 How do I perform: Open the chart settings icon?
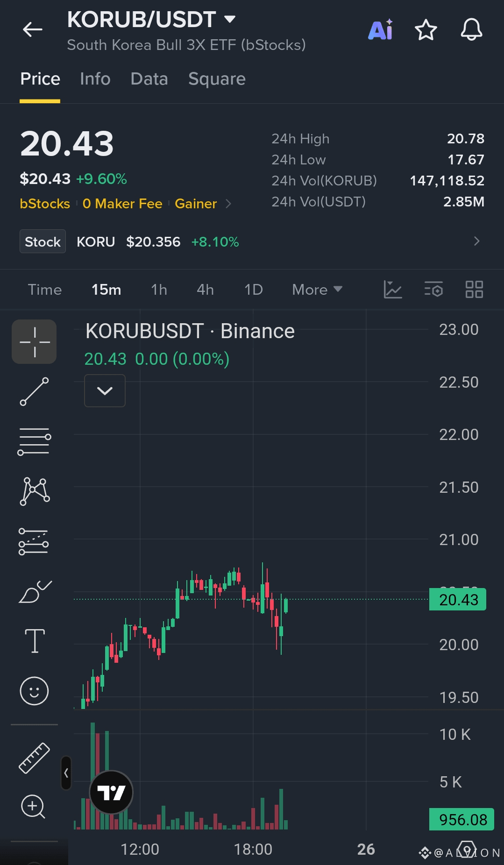point(433,290)
